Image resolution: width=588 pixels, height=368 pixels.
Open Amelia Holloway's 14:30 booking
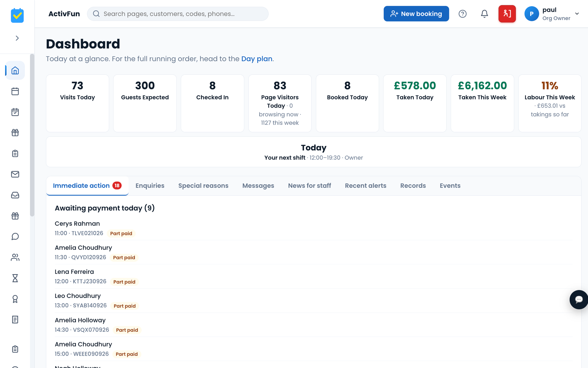313,325
